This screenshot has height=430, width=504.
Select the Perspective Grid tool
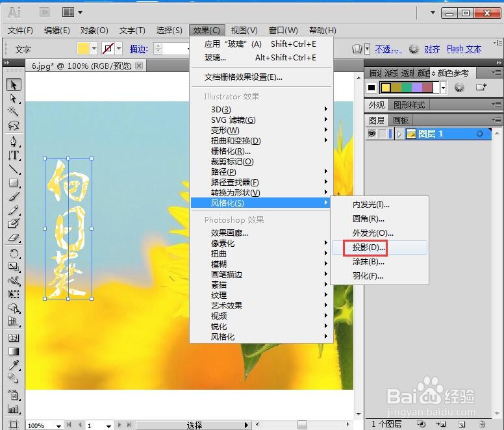[14, 322]
